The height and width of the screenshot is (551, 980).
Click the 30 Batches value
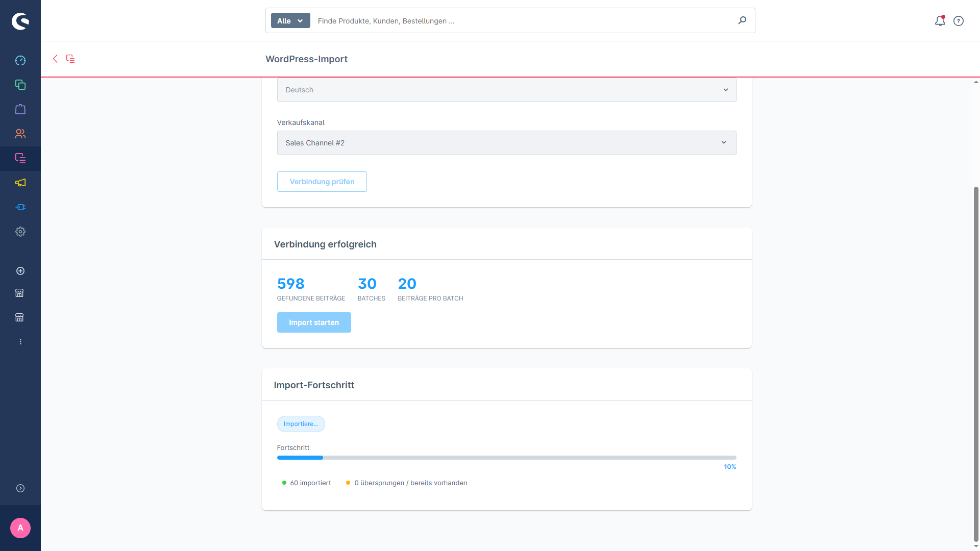[x=367, y=284]
